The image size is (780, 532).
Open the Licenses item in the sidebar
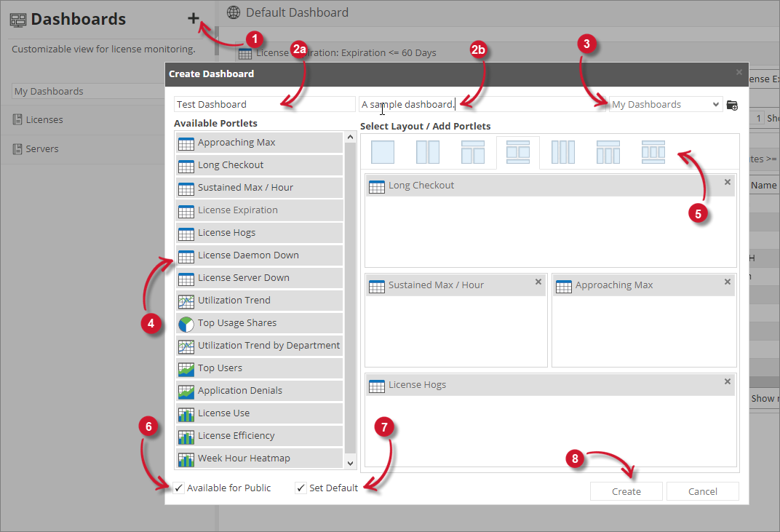[x=44, y=119]
